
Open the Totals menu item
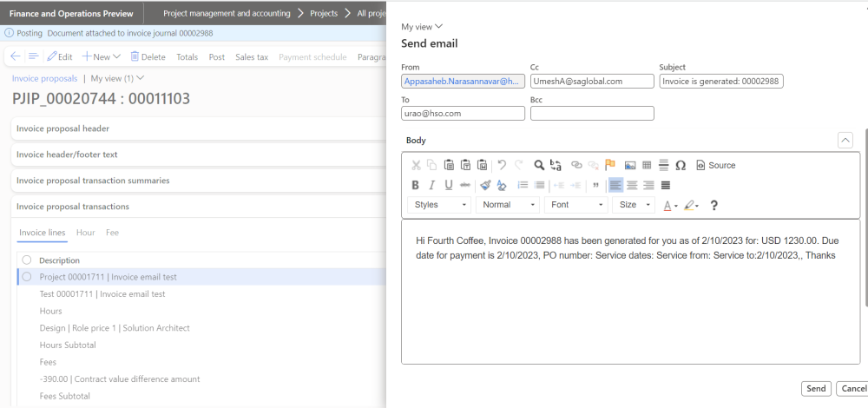pos(187,57)
